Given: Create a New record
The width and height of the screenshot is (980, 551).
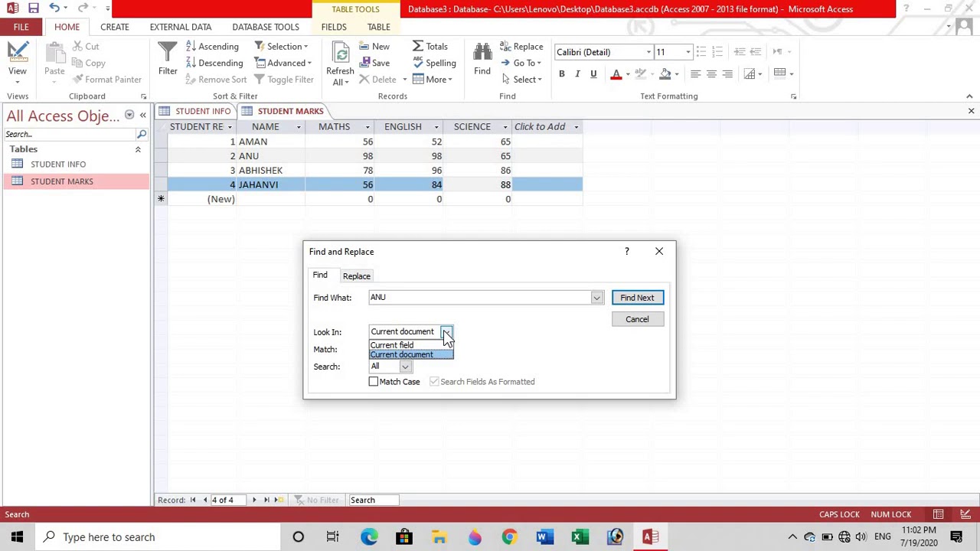Looking at the screenshot, I should coord(374,47).
